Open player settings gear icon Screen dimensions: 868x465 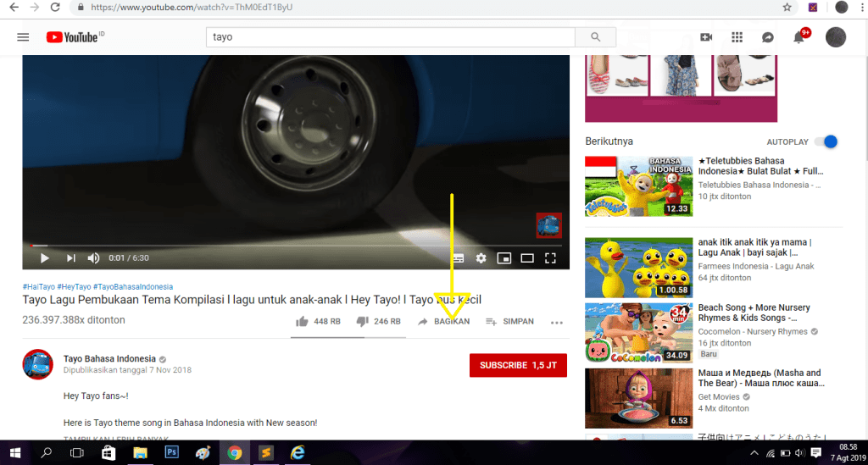[x=481, y=258]
